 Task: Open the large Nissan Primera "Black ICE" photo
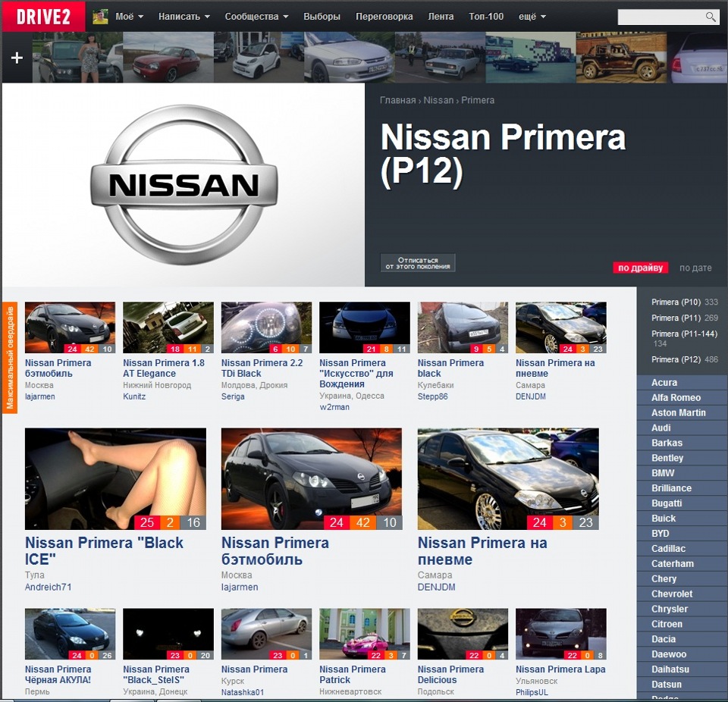coord(115,478)
